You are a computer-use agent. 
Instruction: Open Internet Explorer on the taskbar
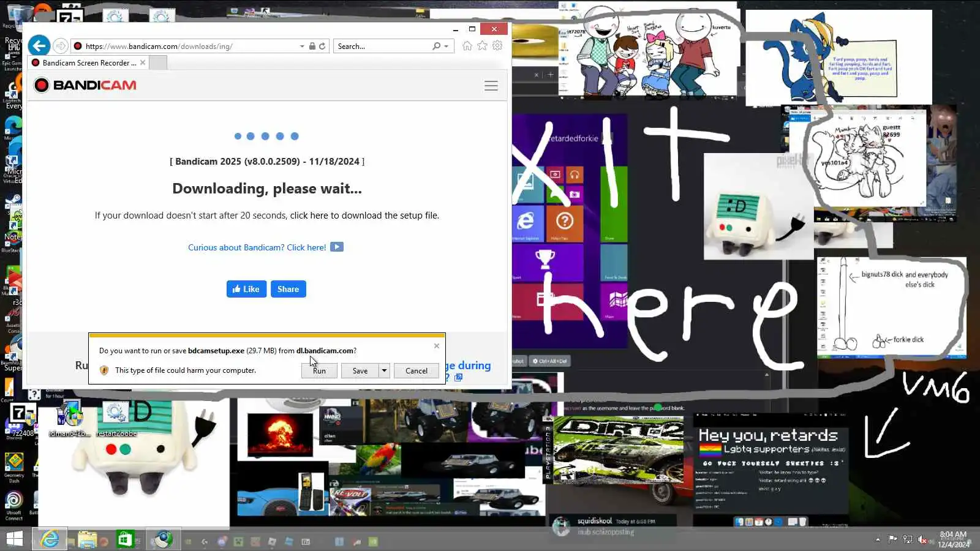click(x=50, y=539)
